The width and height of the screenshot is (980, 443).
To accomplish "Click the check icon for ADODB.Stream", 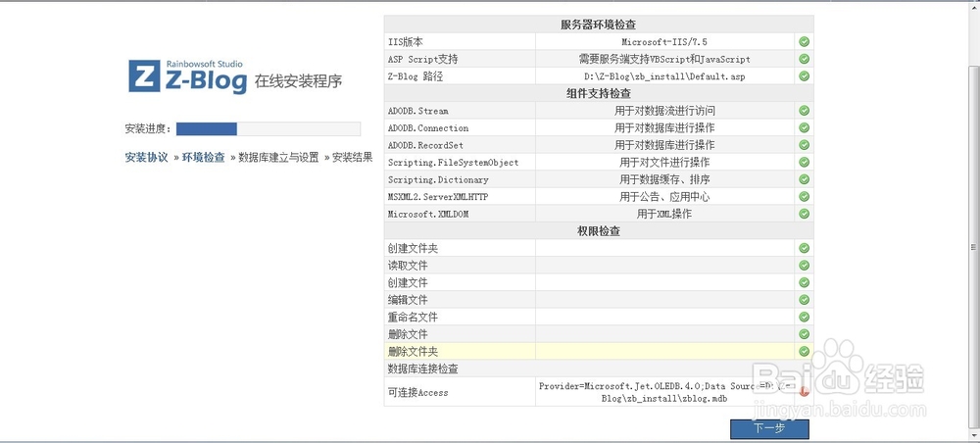I will click(x=804, y=111).
